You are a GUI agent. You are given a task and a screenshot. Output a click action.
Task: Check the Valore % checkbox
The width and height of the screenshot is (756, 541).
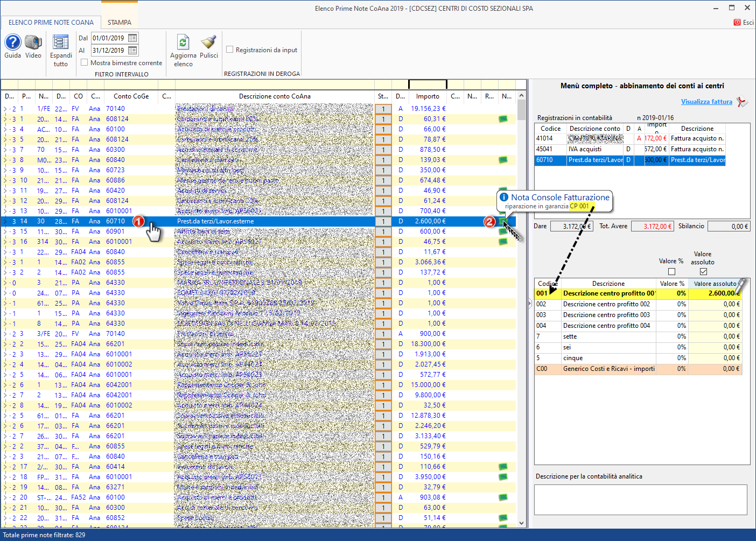(x=671, y=272)
